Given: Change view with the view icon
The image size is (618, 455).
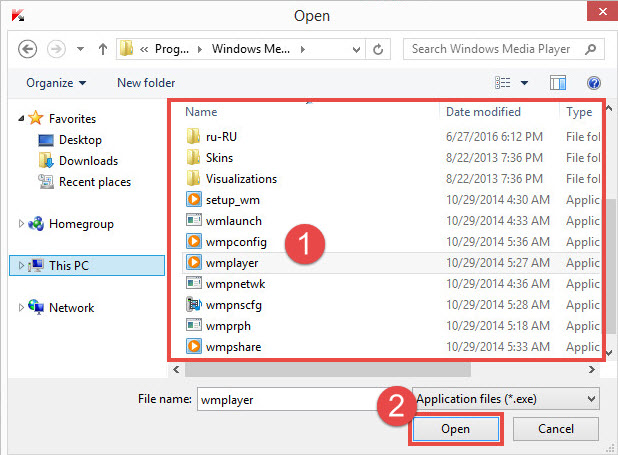Looking at the screenshot, I should [503, 83].
